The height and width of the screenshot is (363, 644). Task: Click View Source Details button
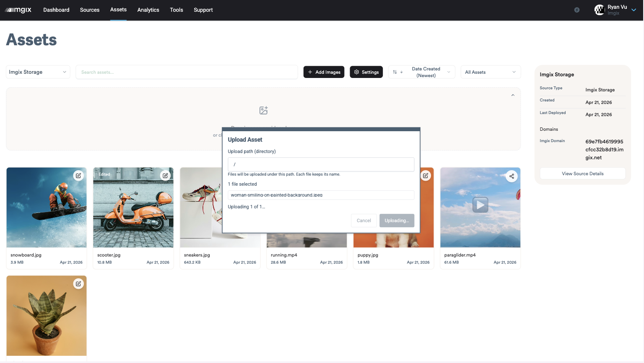click(x=582, y=174)
